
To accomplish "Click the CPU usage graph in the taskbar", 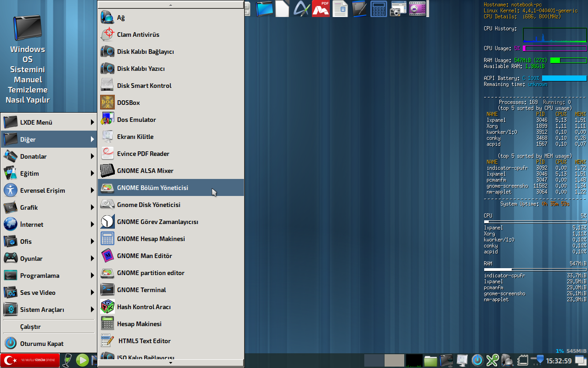I will tap(414, 361).
